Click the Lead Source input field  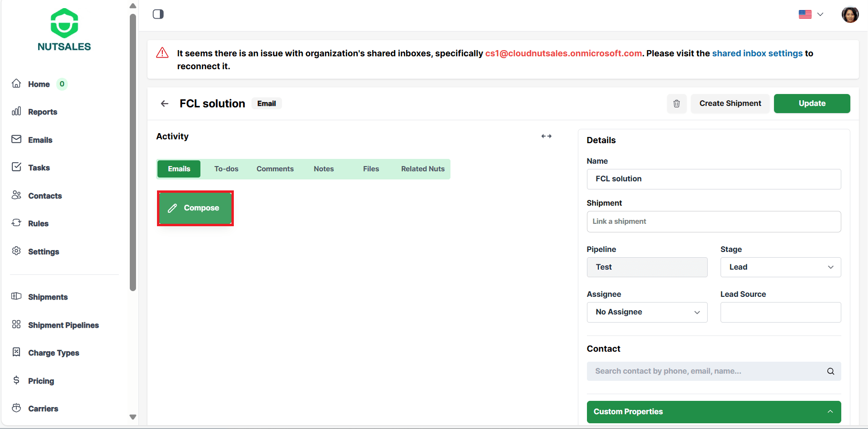pos(781,312)
